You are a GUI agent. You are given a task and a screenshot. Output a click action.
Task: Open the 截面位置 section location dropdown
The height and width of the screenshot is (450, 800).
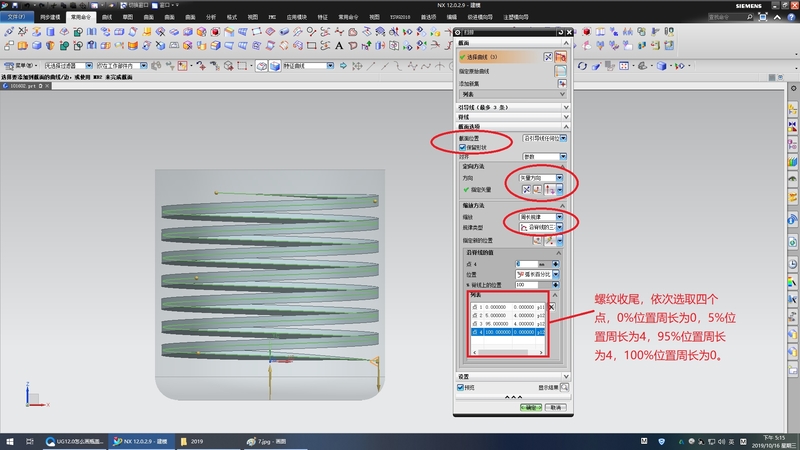[543, 137]
